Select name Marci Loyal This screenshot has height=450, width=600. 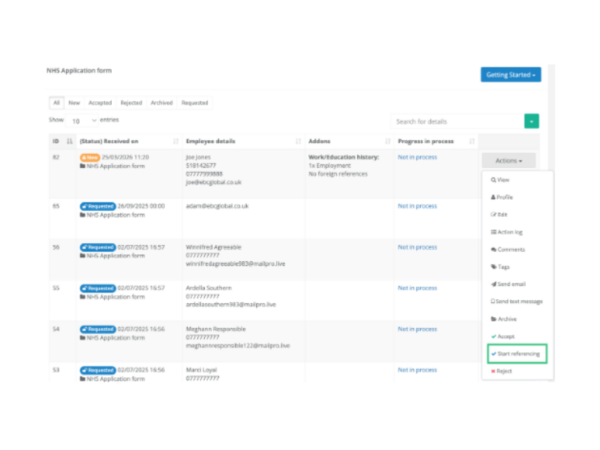201,370
